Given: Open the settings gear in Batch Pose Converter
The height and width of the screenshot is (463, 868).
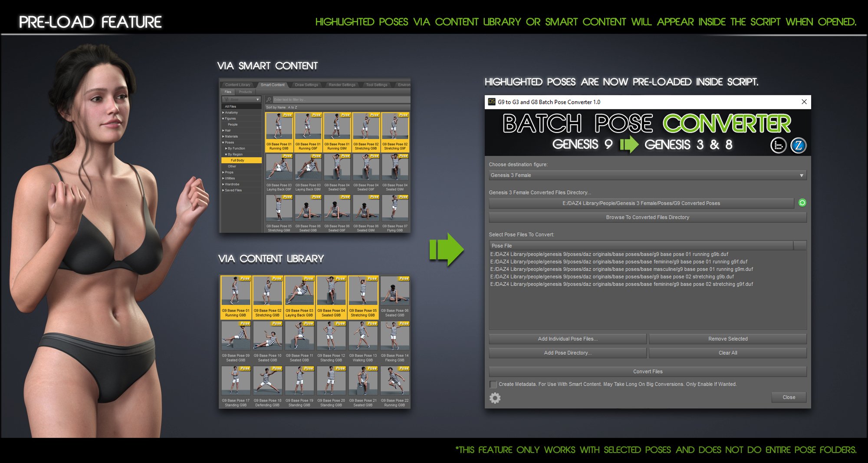Looking at the screenshot, I should (495, 398).
